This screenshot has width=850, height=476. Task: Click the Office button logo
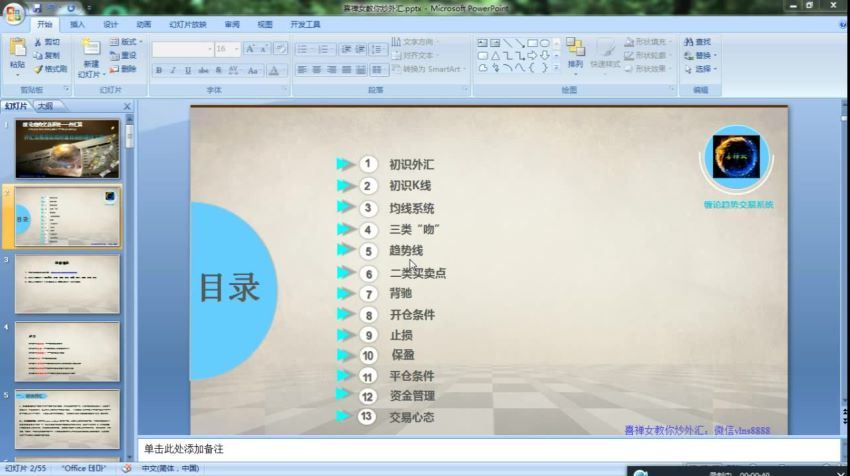[x=13, y=13]
